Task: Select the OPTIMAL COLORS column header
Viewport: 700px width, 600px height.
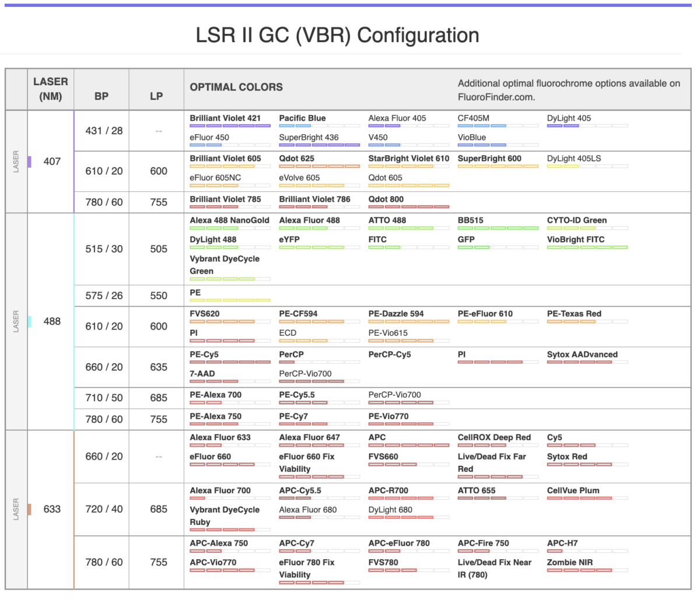Action: (236, 87)
